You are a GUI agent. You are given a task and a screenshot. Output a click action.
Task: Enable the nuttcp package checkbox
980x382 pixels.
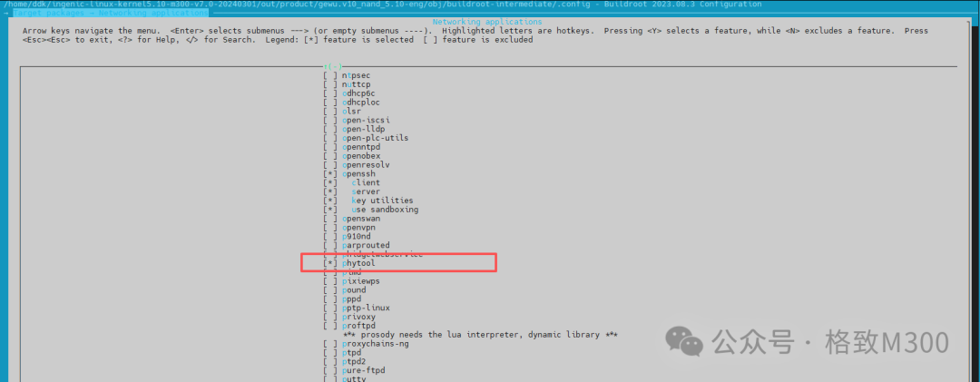(330, 84)
